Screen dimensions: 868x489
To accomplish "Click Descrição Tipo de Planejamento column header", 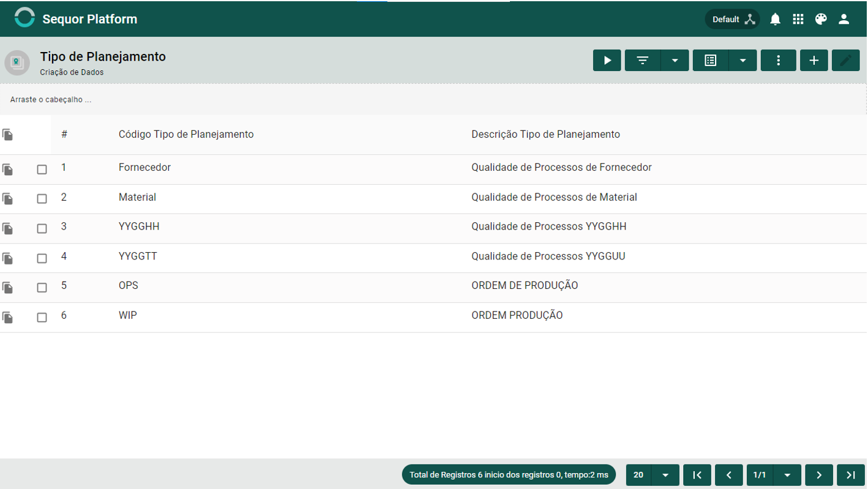I will pos(545,134).
